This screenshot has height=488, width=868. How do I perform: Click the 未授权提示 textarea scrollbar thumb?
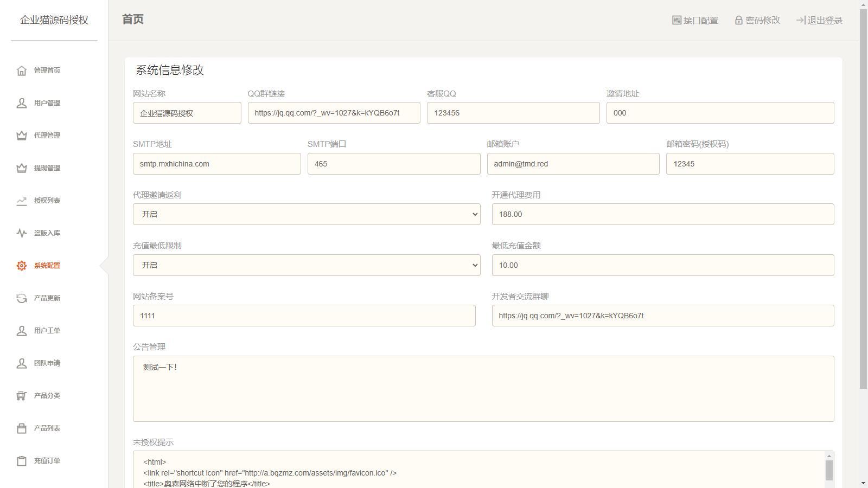pyautogui.click(x=829, y=470)
